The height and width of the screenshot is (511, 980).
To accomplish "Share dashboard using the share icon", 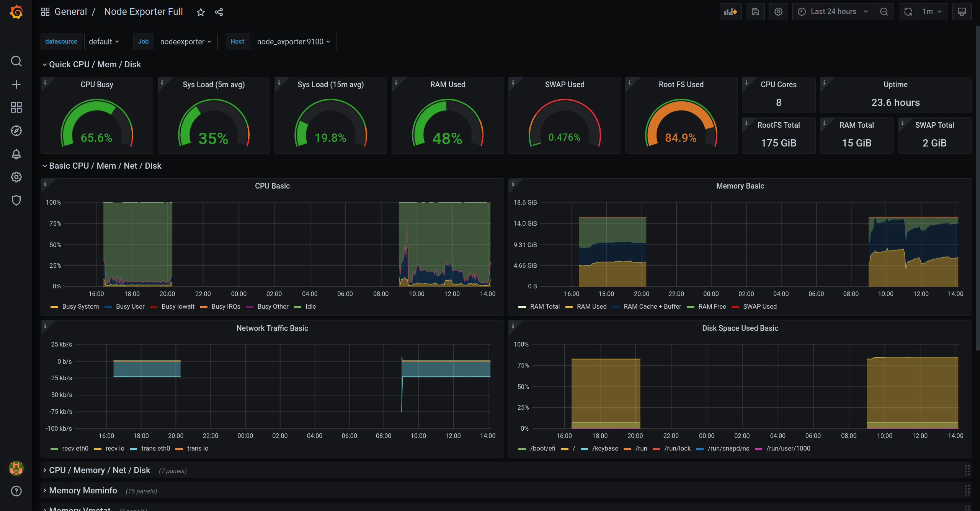I will click(219, 12).
